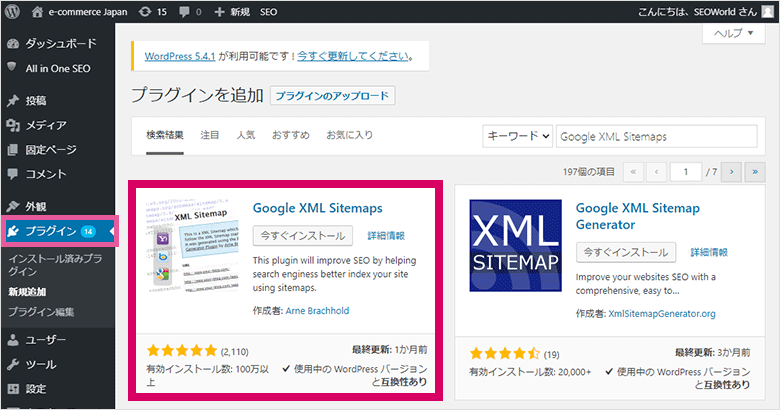
Task: Open ユーザー in the sidebar
Action: pos(58,340)
